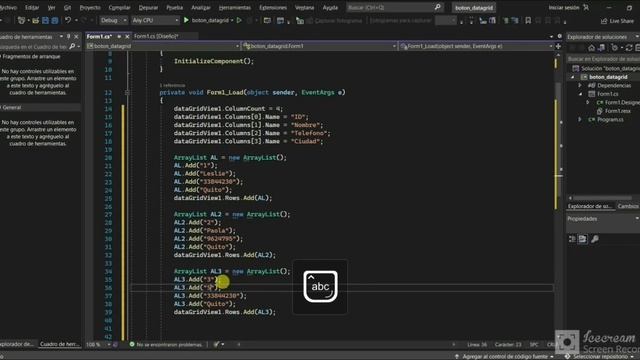Pin the Cuadro de herramientas panel
This screenshot has height=360, width=640.
[x=69, y=36]
